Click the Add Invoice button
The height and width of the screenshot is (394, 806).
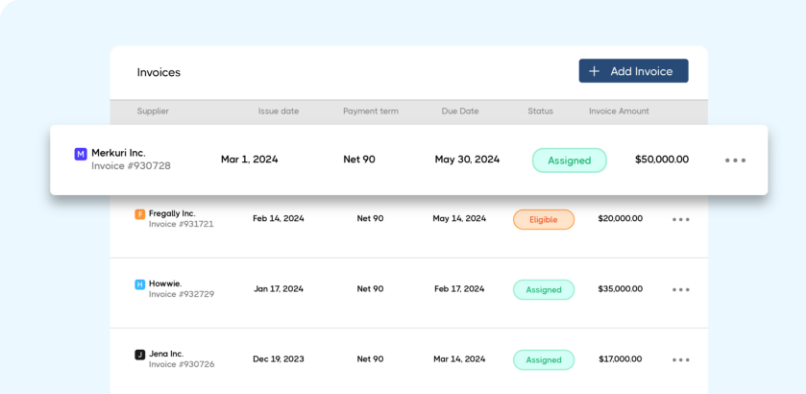(x=633, y=71)
